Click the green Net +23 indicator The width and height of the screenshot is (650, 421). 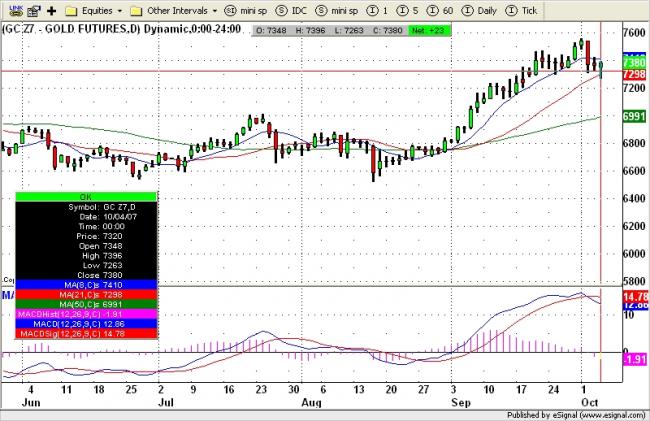tap(429, 30)
